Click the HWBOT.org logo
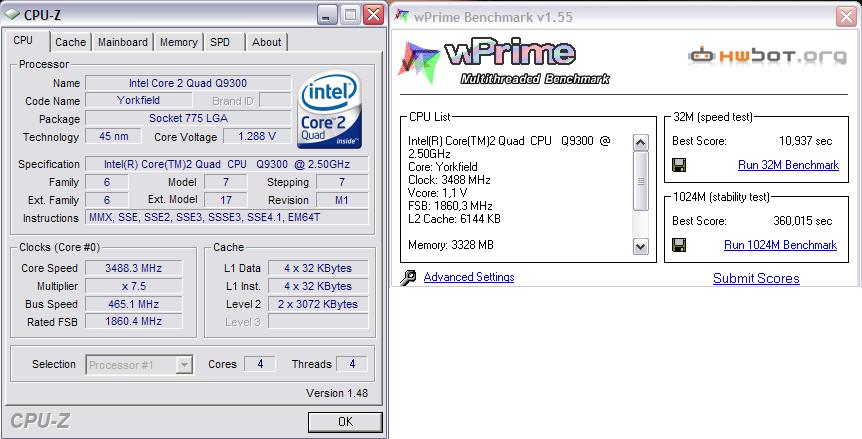862x439 pixels. [767, 55]
